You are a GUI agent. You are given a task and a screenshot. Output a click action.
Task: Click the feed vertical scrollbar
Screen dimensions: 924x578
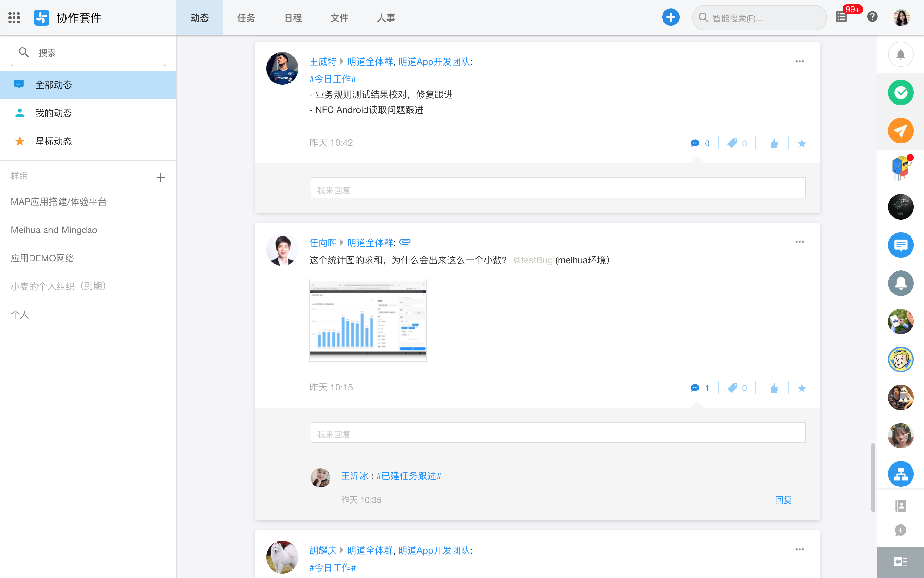[873, 477]
